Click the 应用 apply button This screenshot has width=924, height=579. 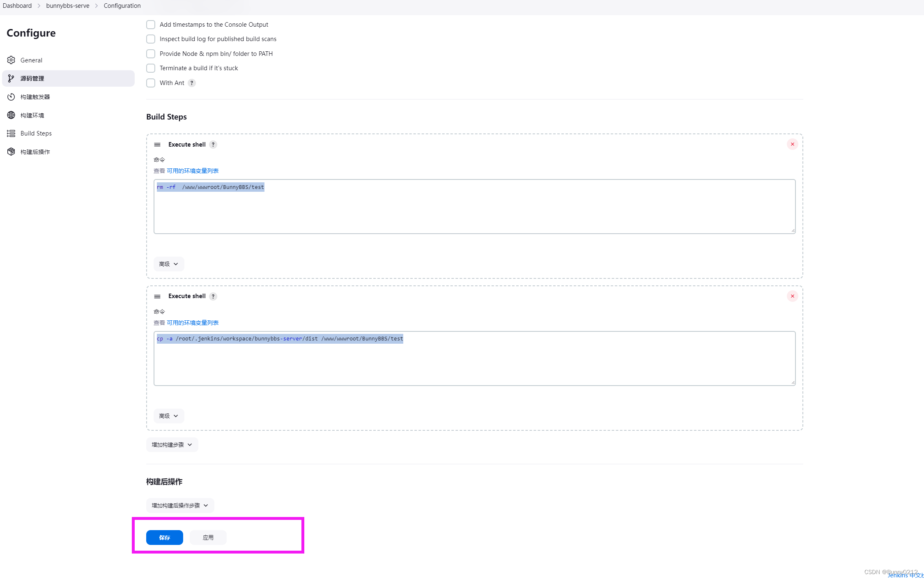208,538
